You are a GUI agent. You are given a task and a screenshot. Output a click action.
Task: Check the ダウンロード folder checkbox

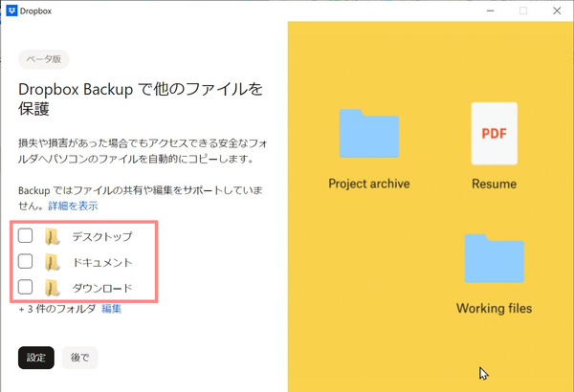point(25,287)
